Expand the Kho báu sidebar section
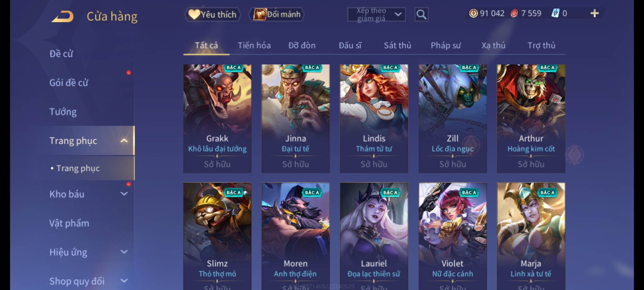The width and height of the screenshot is (644, 290). pyautogui.click(x=124, y=194)
